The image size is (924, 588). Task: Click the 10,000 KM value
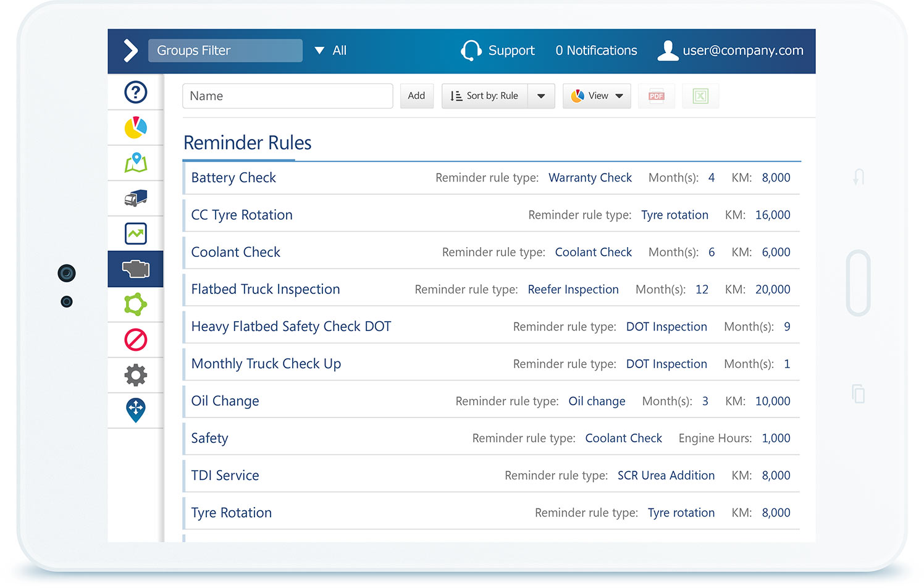[x=773, y=401]
